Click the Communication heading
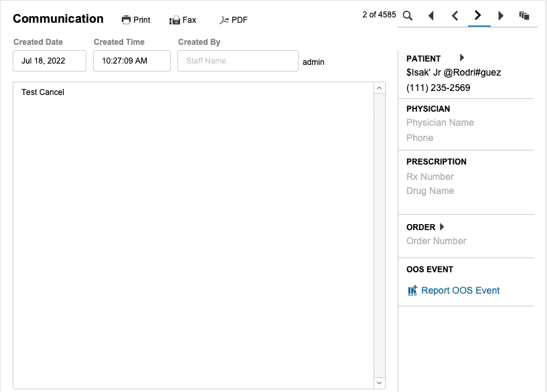This screenshot has height=392, width=547. point(58,19)
